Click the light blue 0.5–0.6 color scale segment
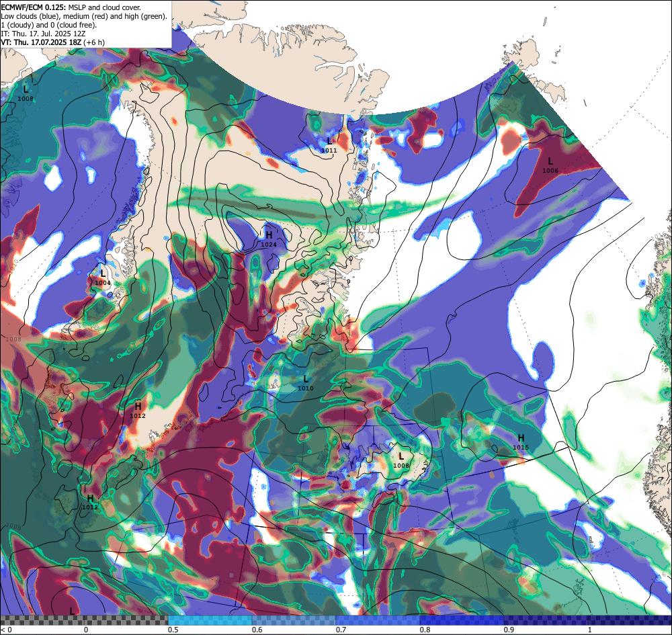This screenshot has height=635, width=672. pos(210,620)
